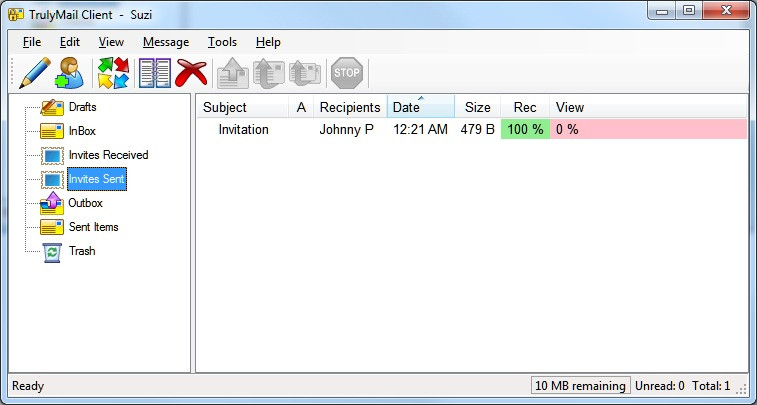Click the window resize grip in status bar

pyautogui.click(x=741, y=388)
